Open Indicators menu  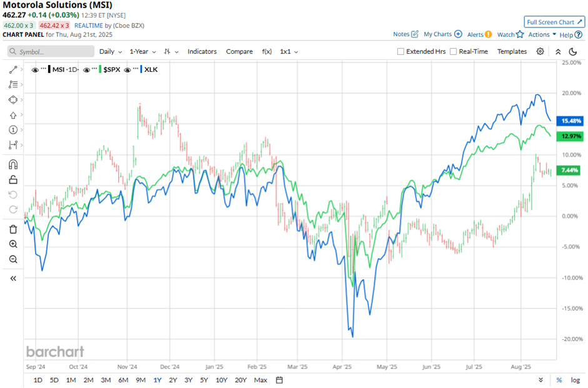click(202, 52)
